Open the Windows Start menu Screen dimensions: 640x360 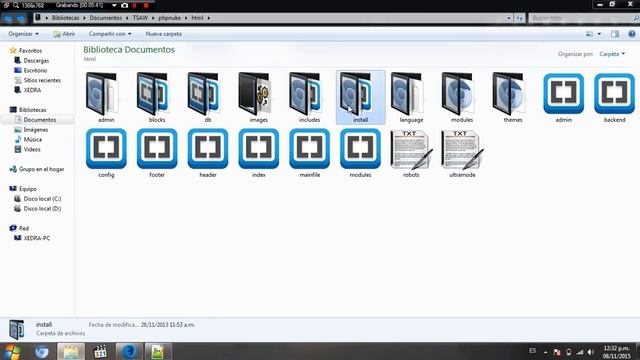tap(12, 351)
